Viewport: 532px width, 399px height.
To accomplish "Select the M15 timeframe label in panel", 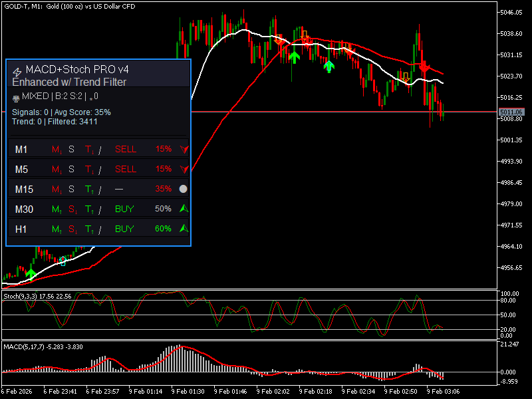I will (x=24, y=190).
